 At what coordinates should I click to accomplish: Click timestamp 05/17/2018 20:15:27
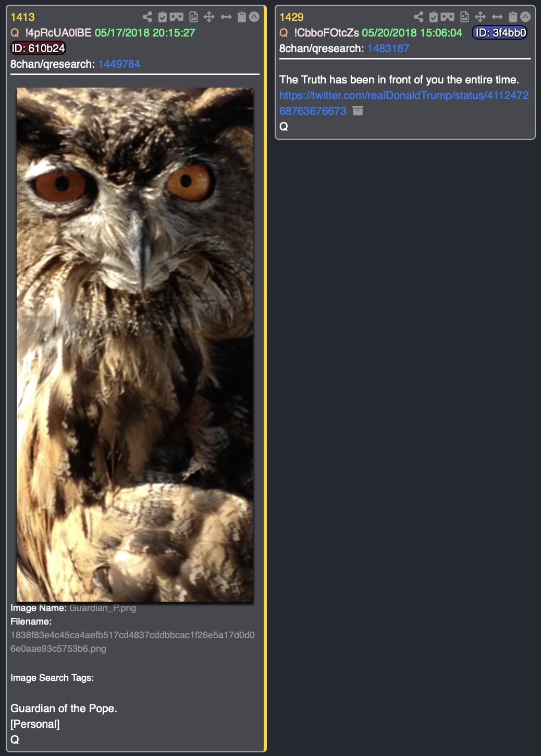145,33
